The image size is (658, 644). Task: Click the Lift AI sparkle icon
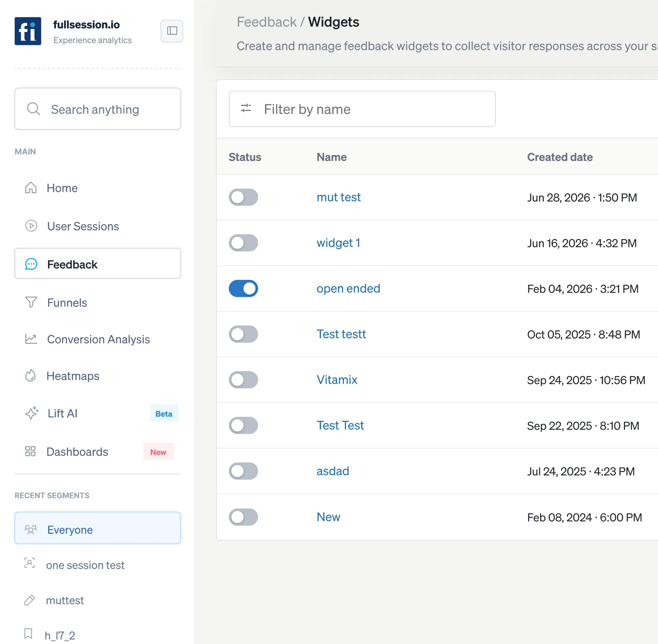point(32,413)
